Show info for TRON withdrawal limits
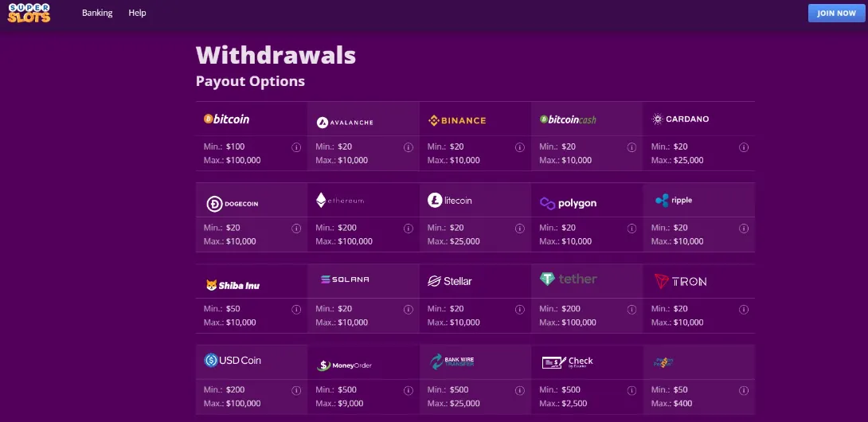 [x=744, y=309]
